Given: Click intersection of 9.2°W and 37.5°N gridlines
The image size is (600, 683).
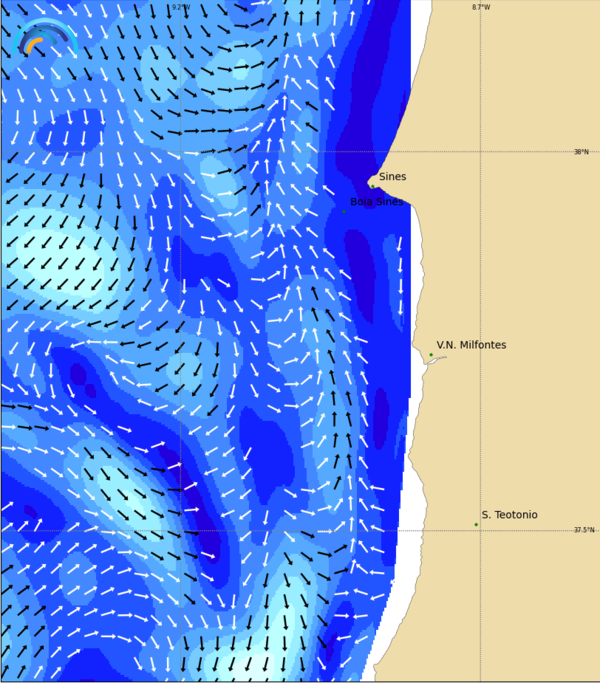Looking at the screenshot, I should (x=180, y=531).
